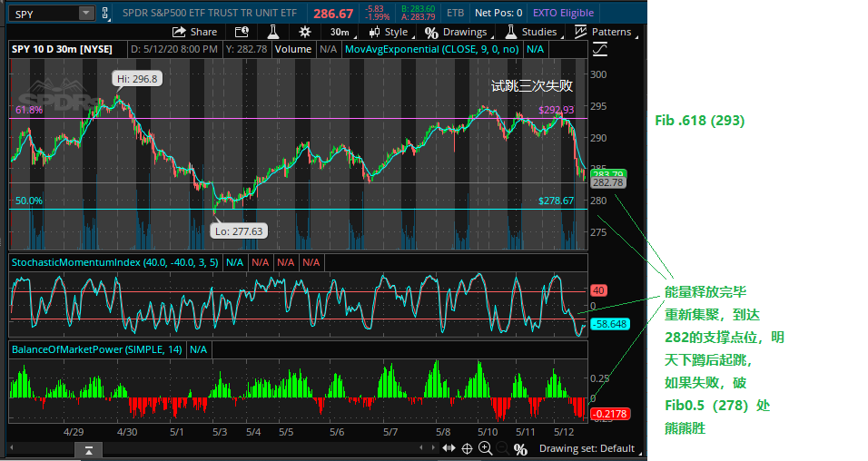Click the EXTO Eligible label

click(563, 13)
